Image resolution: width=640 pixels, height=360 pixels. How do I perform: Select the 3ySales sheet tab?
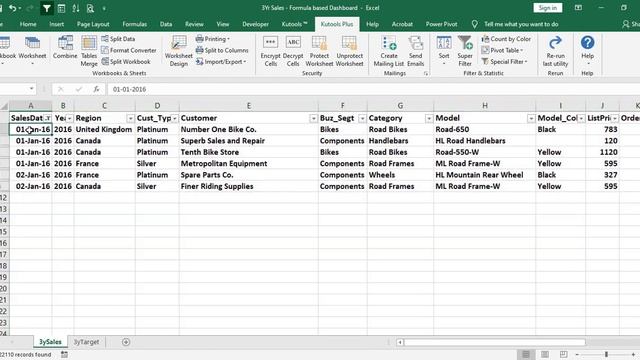coord(50,342)
